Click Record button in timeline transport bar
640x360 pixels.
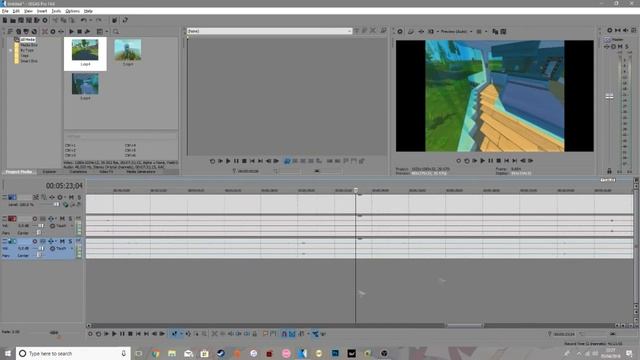[x=90, y=334]
